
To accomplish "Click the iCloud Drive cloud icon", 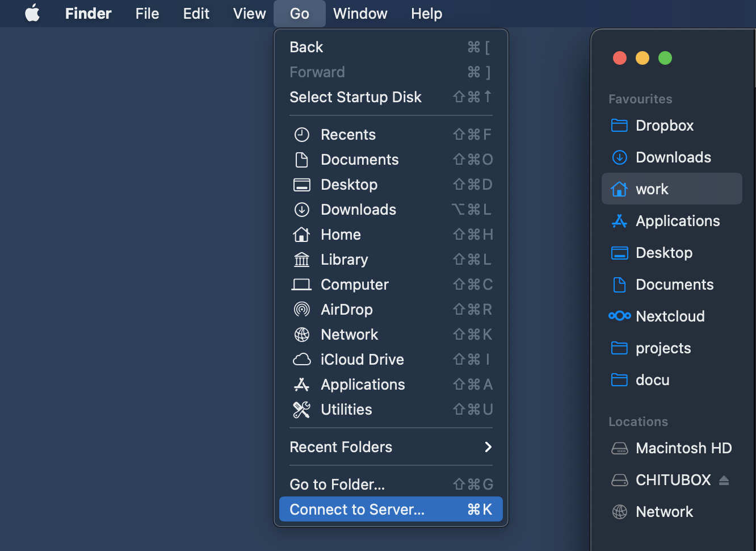I will [x=302, y=360].
